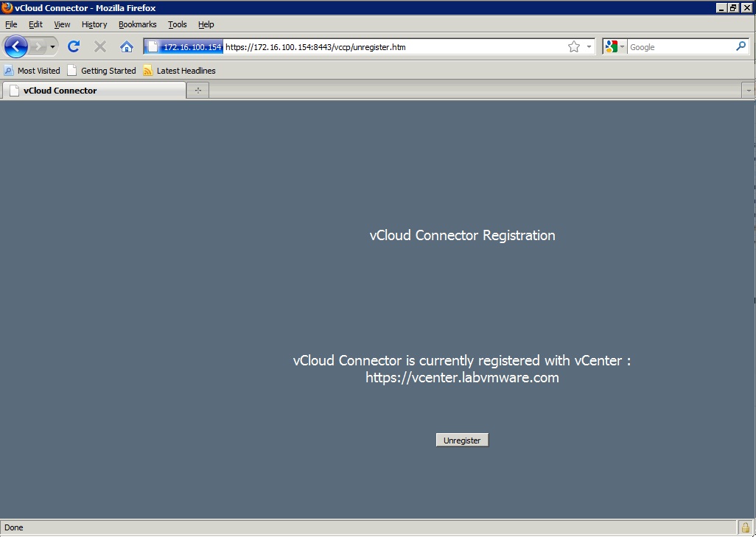The height and width of the screenshot is (537, 756).
Task: Open the Latest Headlines feed bookmark
Action: (x=179, y=71)
